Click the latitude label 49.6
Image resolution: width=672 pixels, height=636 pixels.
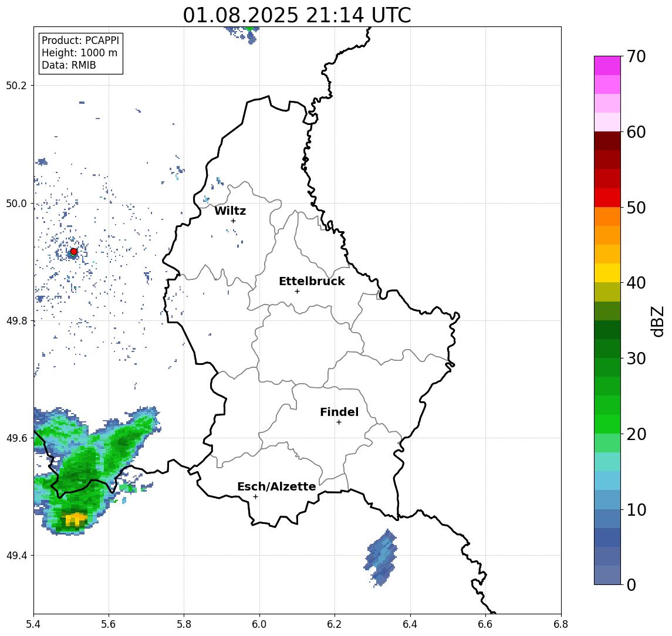(x=16, y=438)
